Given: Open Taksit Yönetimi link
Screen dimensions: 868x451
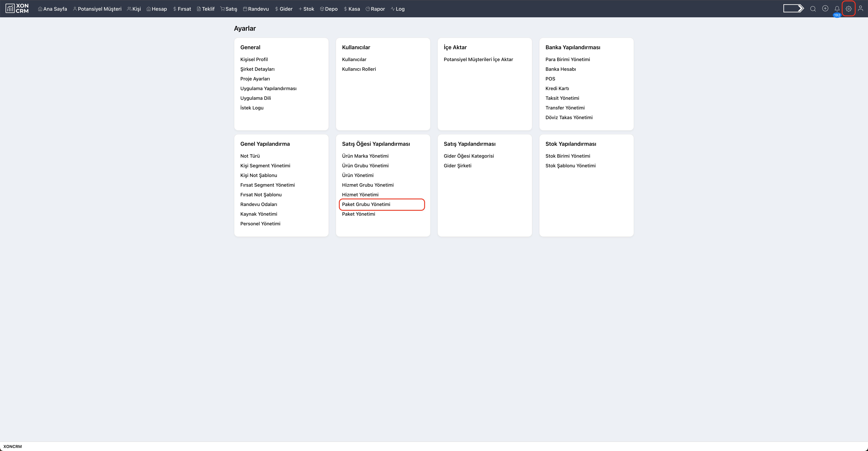Looking at the screenshot, I should point(562,98).
